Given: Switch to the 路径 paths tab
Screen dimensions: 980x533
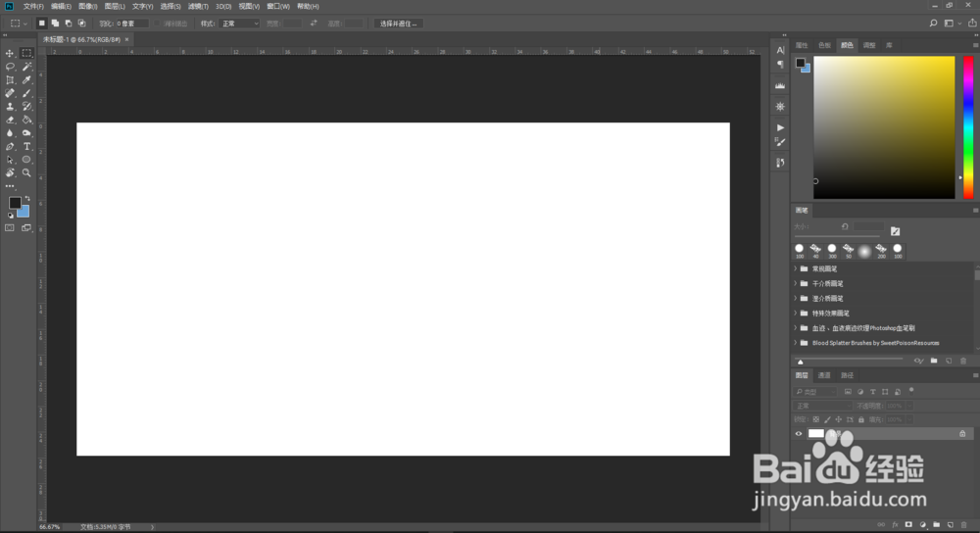Looking at the screenshot, I should click(847, 375).
